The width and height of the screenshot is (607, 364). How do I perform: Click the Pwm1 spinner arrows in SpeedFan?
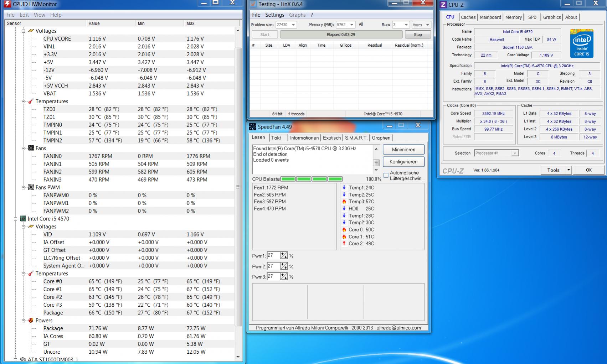[x=284, y=255]
